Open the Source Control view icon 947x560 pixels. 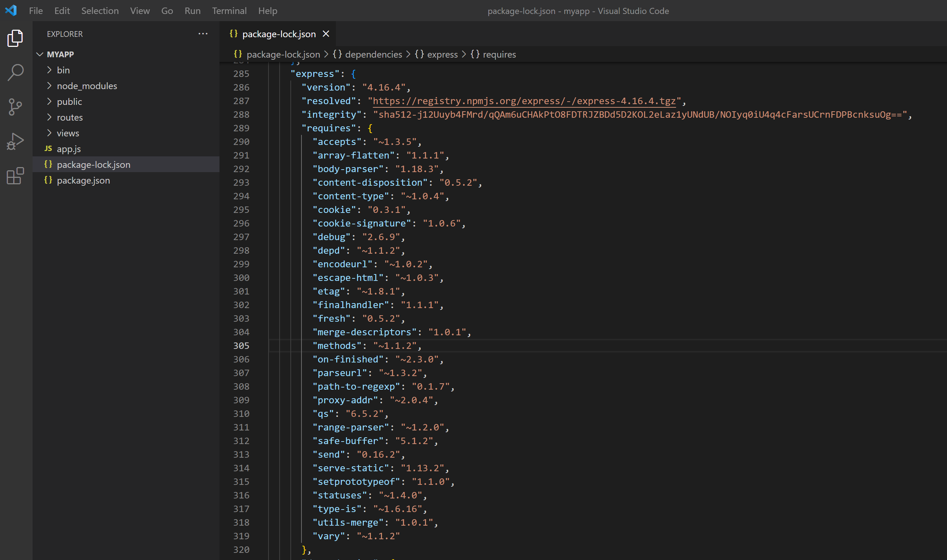(x=15, y=107)
